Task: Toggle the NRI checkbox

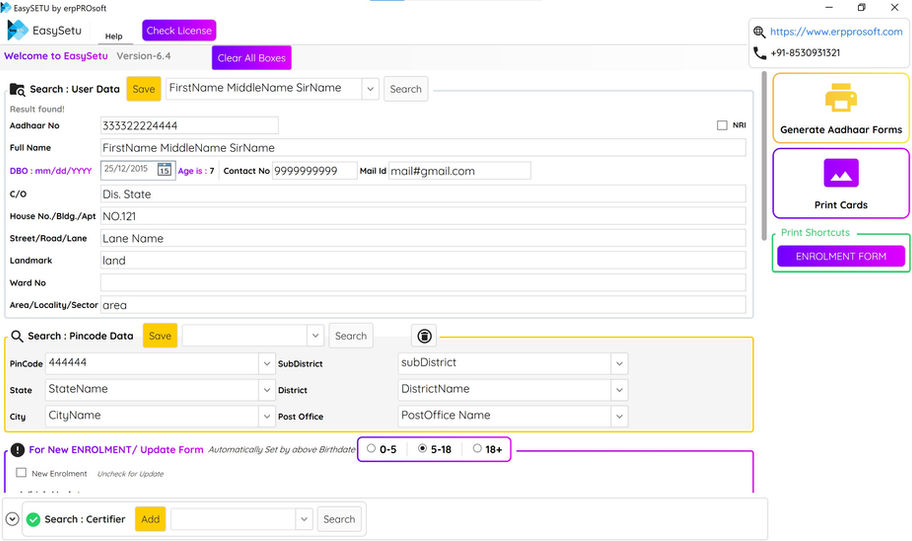Action: tap(722, 125)
